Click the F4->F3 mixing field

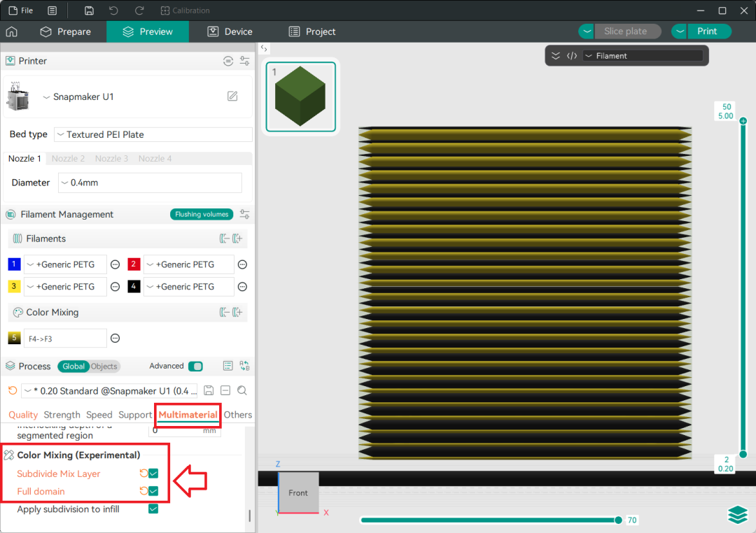point(65,339)
